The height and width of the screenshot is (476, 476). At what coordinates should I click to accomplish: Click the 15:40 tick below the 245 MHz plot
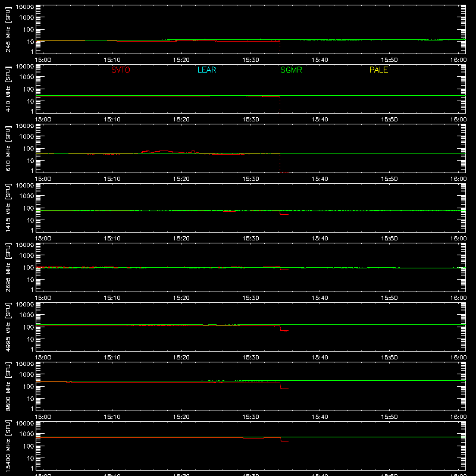click(320, 60)
